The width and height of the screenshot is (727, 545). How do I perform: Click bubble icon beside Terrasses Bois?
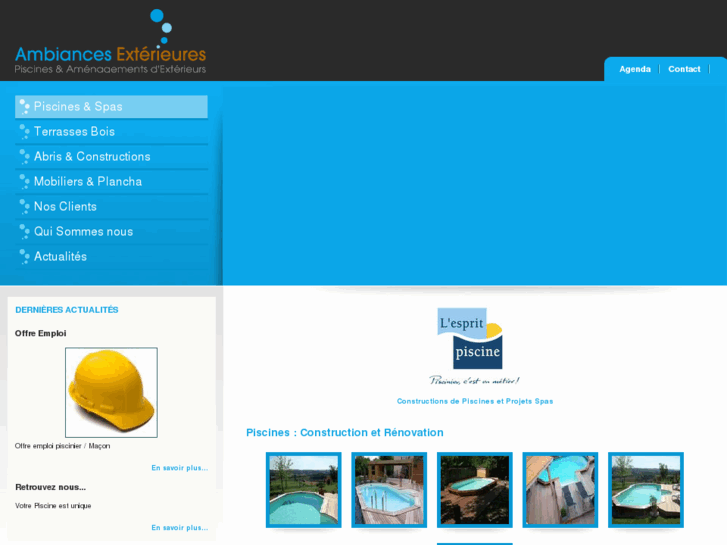coord(24,132)
